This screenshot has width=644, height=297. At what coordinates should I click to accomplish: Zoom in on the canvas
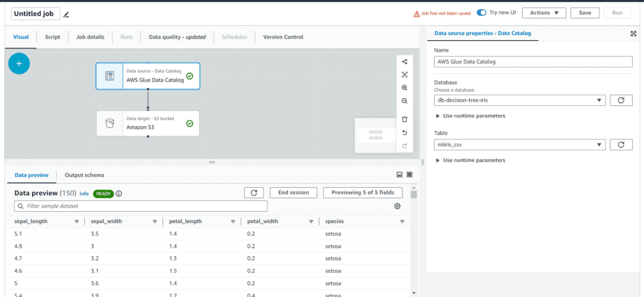click(x=404, y=88)
